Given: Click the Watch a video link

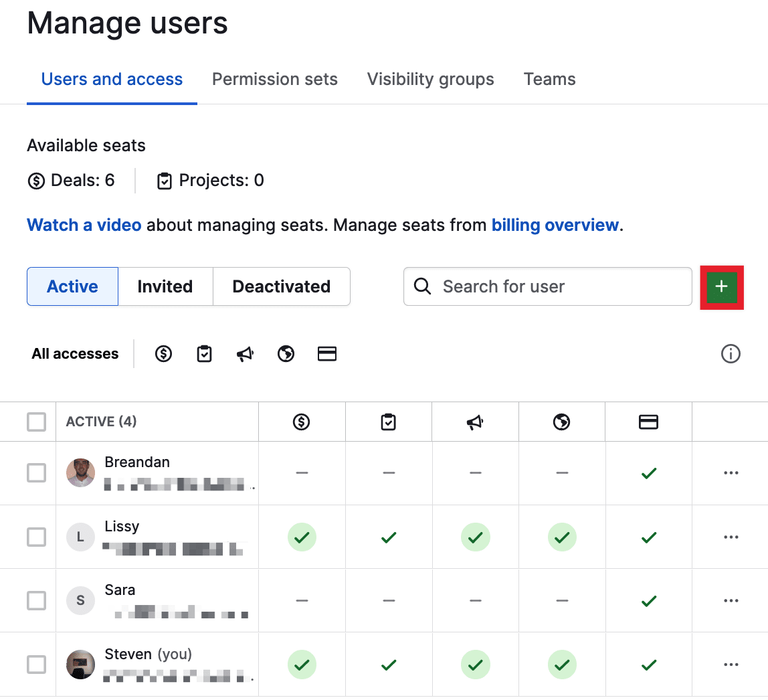Looking at the screenshot, I should 84,225.
